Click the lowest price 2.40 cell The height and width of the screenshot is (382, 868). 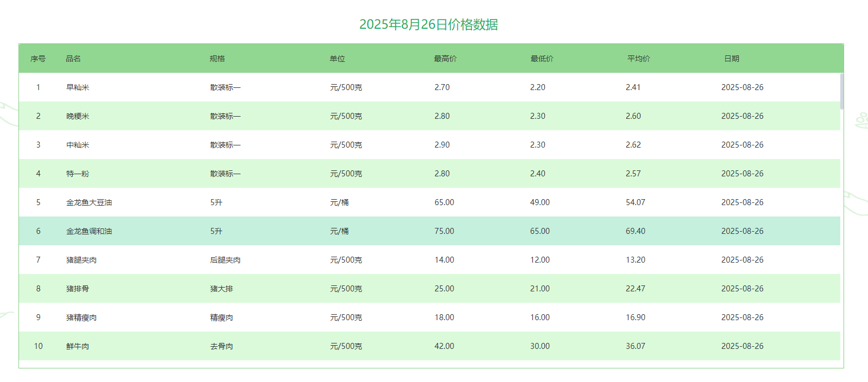click(x=538, y=174)
